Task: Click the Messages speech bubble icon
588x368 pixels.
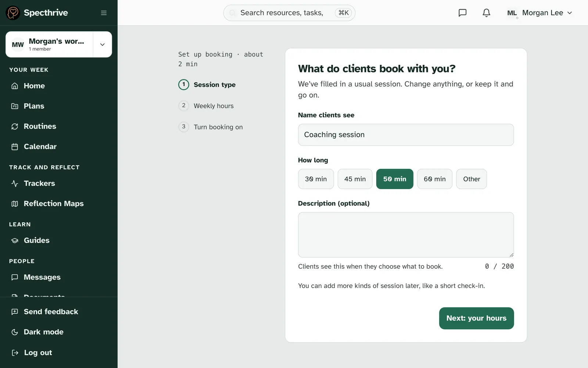Action: coord(15,277)
